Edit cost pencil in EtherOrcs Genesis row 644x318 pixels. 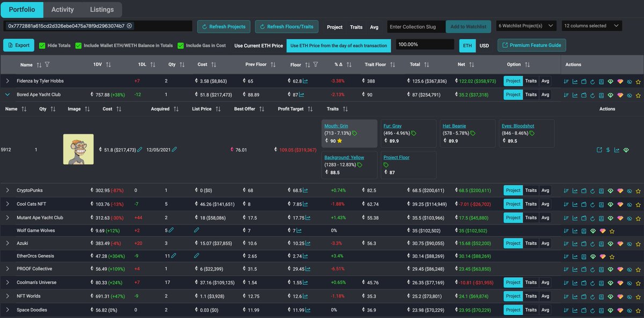click(x=196, y=256)
